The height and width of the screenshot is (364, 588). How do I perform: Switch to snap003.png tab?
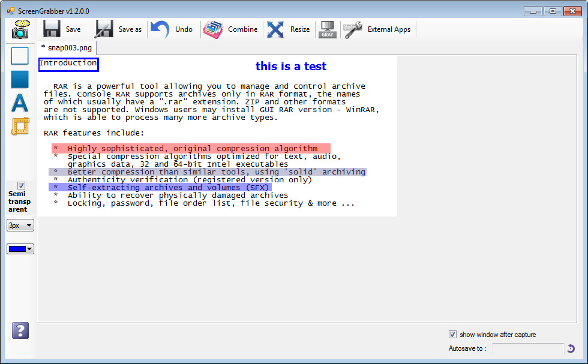[x=67, y=48]
